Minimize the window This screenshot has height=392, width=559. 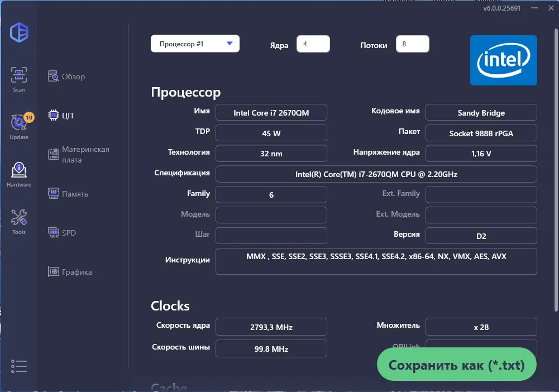(534, 8)
